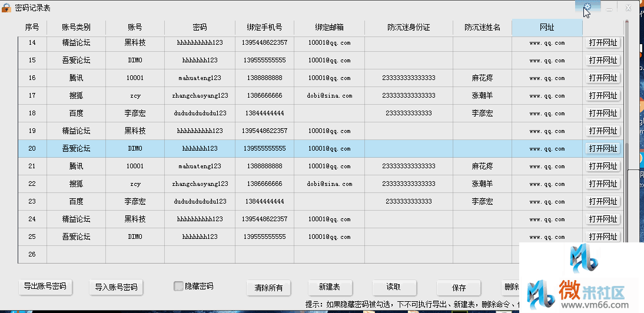Click the 防沉迷身份证 column header
The image size is (644, 313).
[x=409, y=28]
